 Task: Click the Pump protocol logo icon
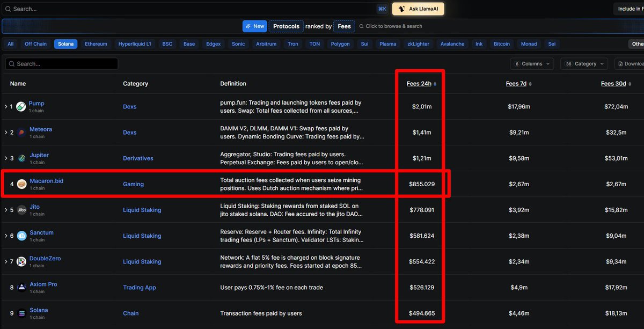tap(21, 107)
